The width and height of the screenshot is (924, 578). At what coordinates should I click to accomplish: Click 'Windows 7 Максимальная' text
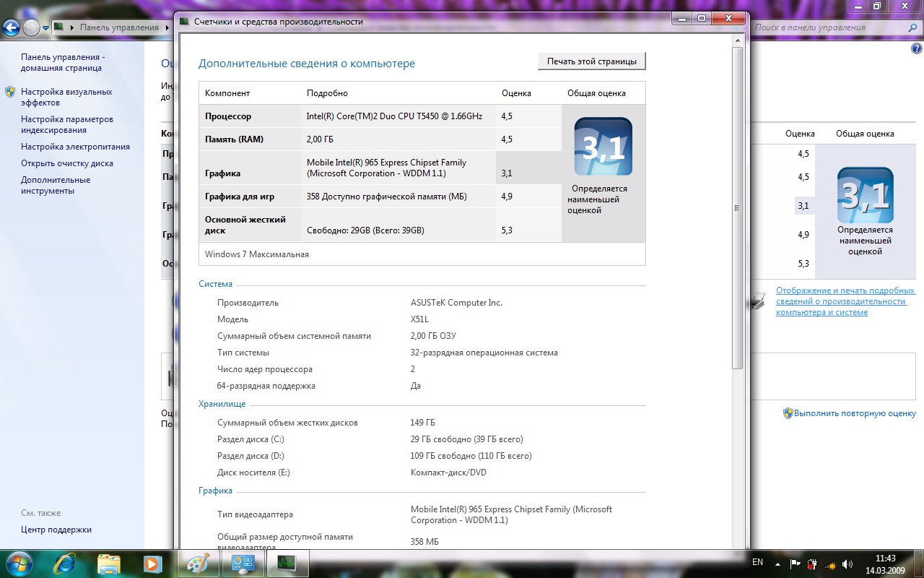(x=257, y=254)
